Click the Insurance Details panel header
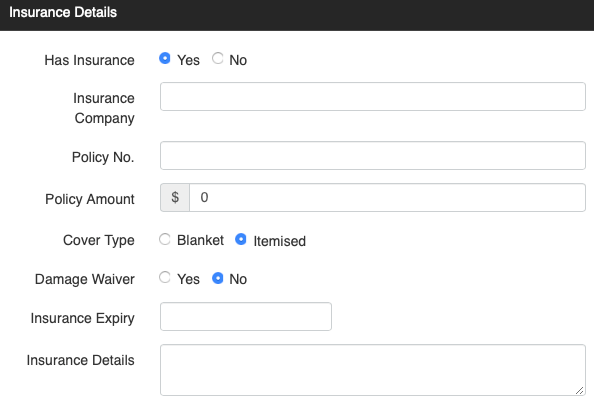The height and width of the screenshot is (407, 594). click(x=297, y=15)
